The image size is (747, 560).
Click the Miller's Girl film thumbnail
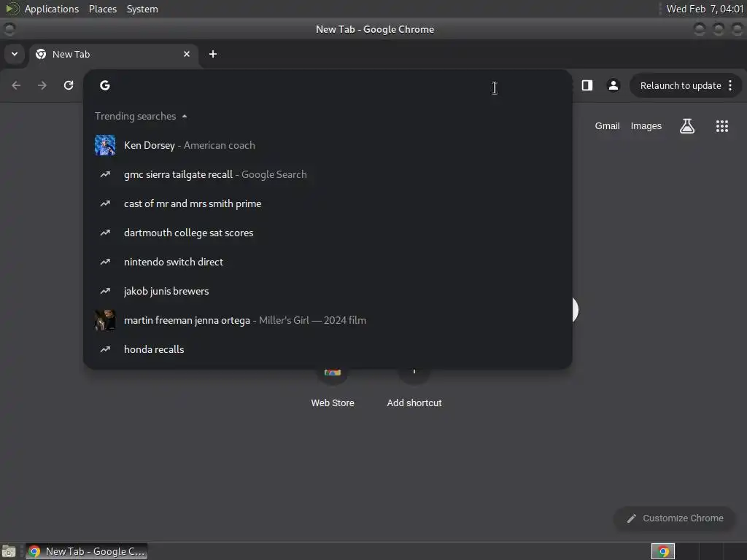tap(105, 320)
